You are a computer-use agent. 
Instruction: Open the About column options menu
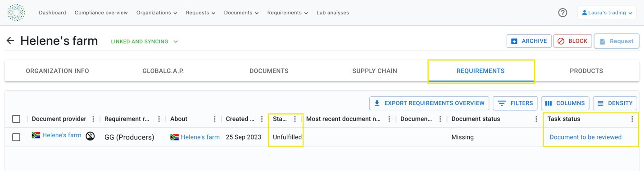pyautogui.click(x=214, y=119)
